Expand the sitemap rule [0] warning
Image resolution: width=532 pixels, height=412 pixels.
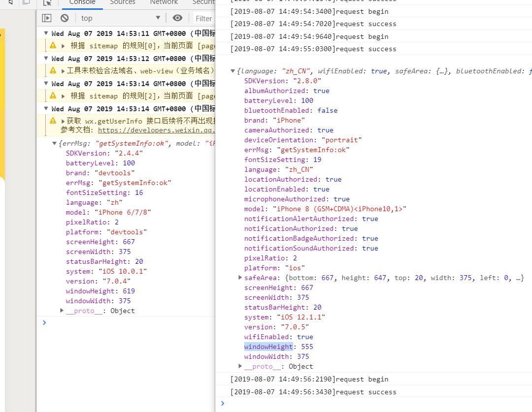pos(63,46)
